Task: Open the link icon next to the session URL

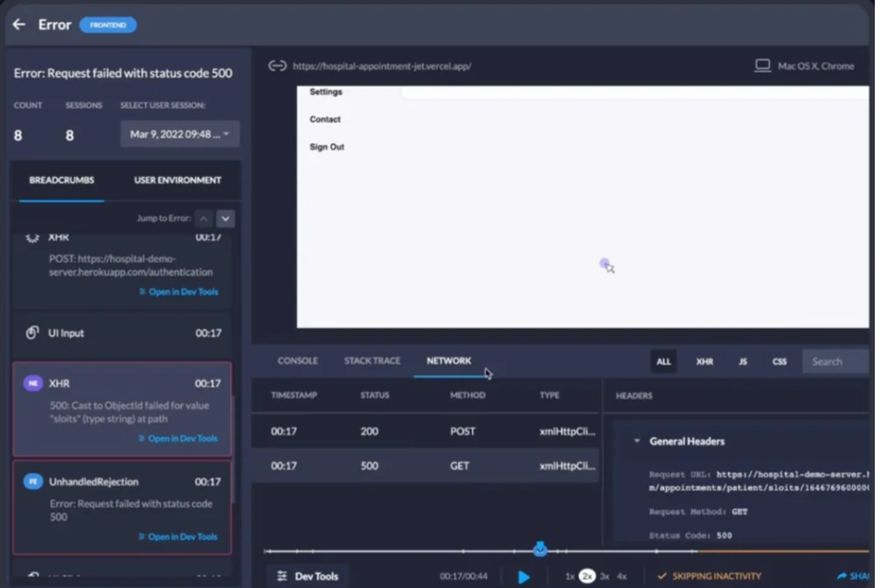Action: click(x=277, y=66)
